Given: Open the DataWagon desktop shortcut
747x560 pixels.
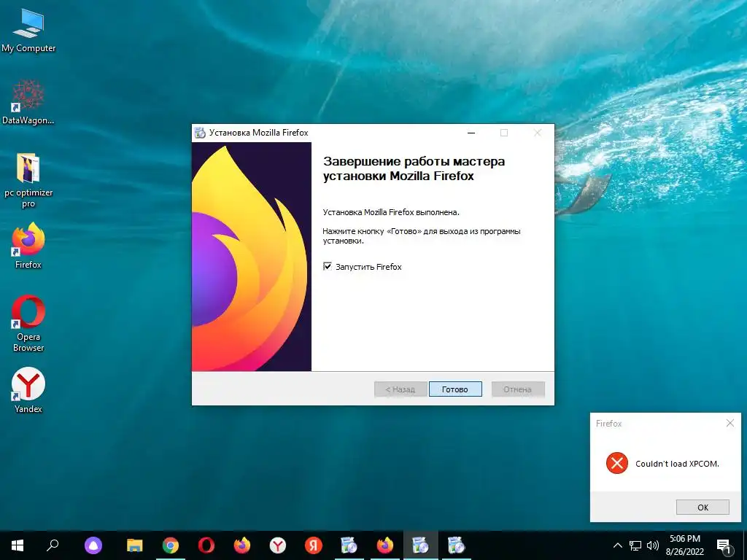Looking at the screenshot, I should (x=28, y=102).
